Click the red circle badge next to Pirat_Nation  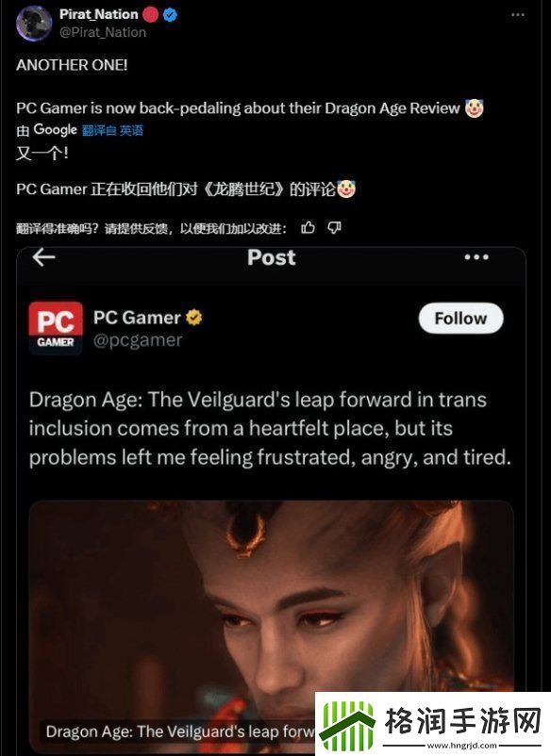click(151, 14)
